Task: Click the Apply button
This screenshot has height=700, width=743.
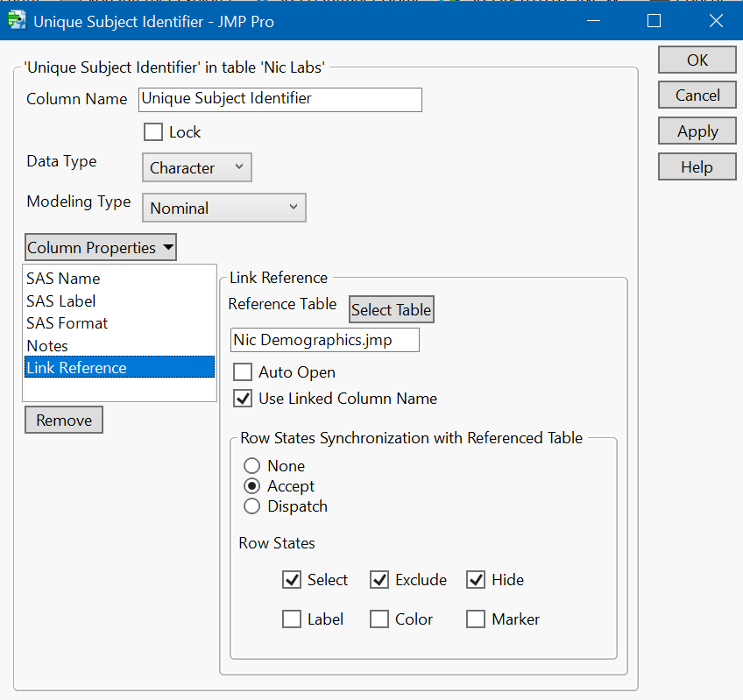Action: coord(697,131)
